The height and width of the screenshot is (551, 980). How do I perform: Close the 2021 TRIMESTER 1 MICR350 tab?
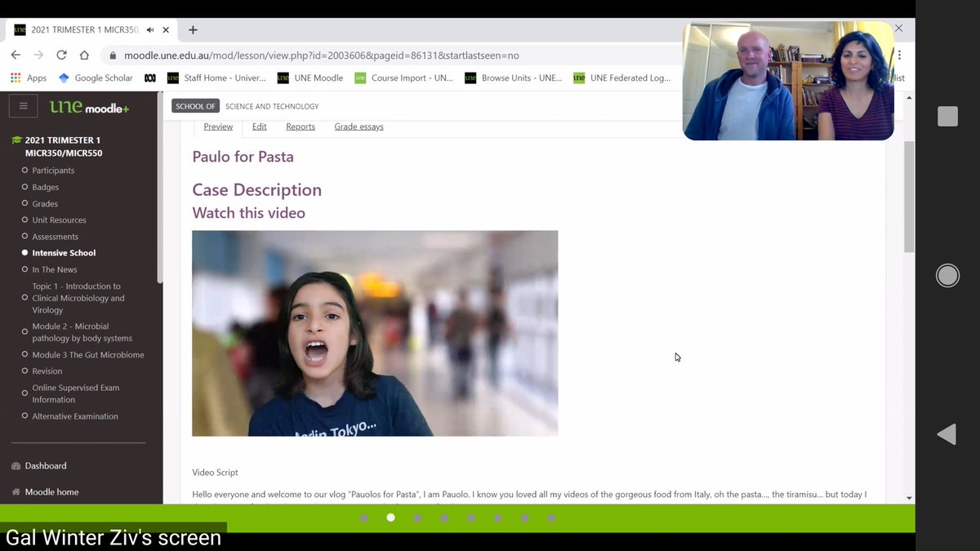[x=166, y=30]
